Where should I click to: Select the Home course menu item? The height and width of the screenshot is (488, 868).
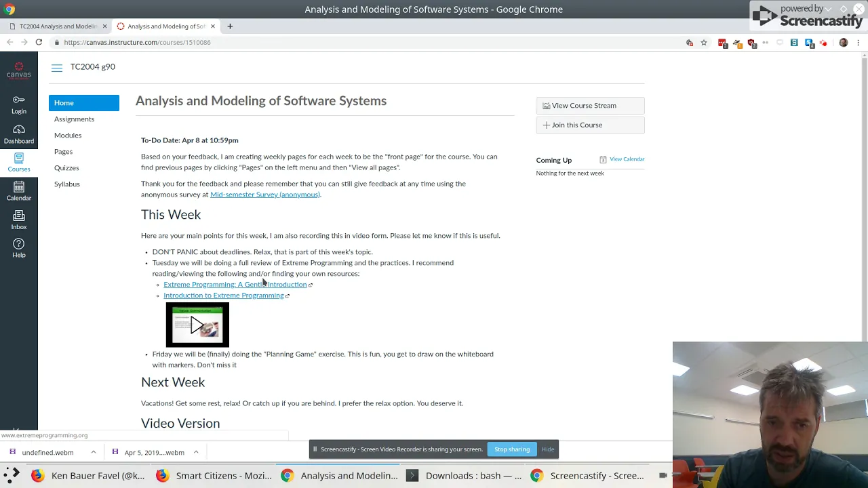click(x=84, y=103)
